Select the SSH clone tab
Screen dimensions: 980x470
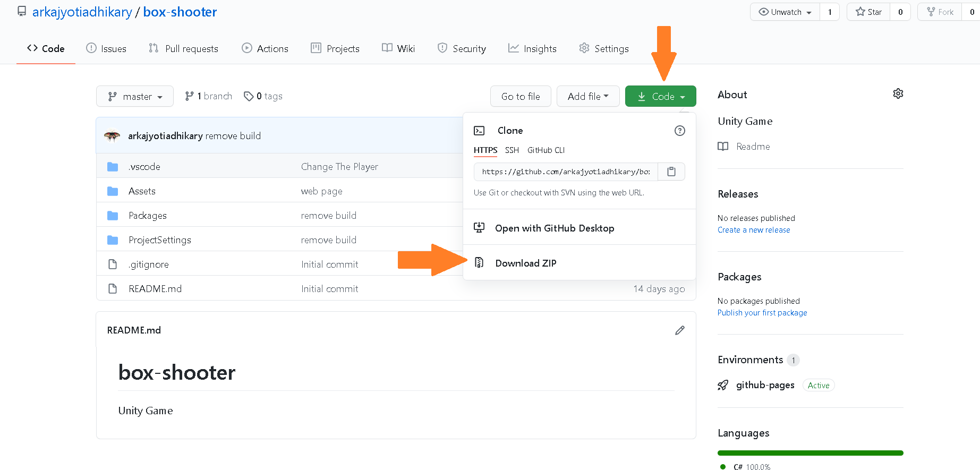[512, 150]
